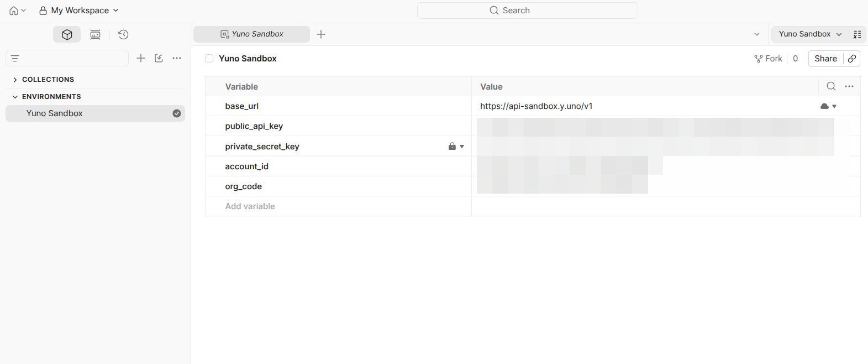Screen dimensions: 868x364
Task: Open a new tab with plus
Action: click(x=321, y=34)
